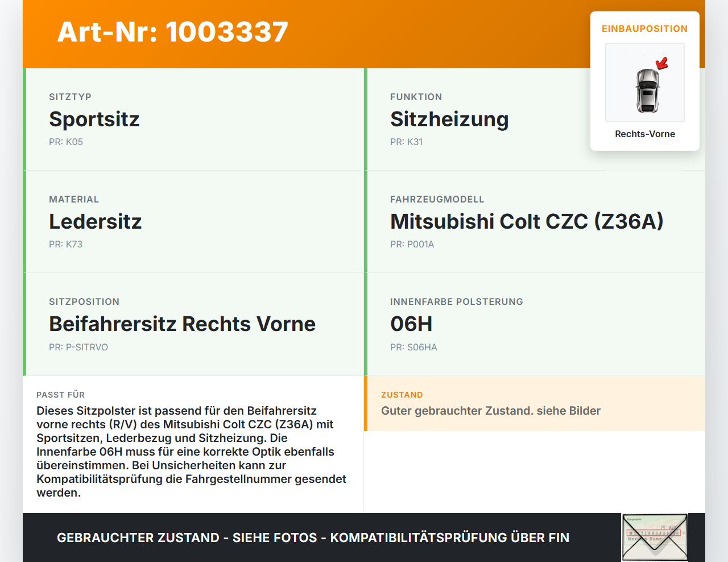Click the SITZTYP label
This screenshot has width=728, height=562.
[x=70, y=97]
